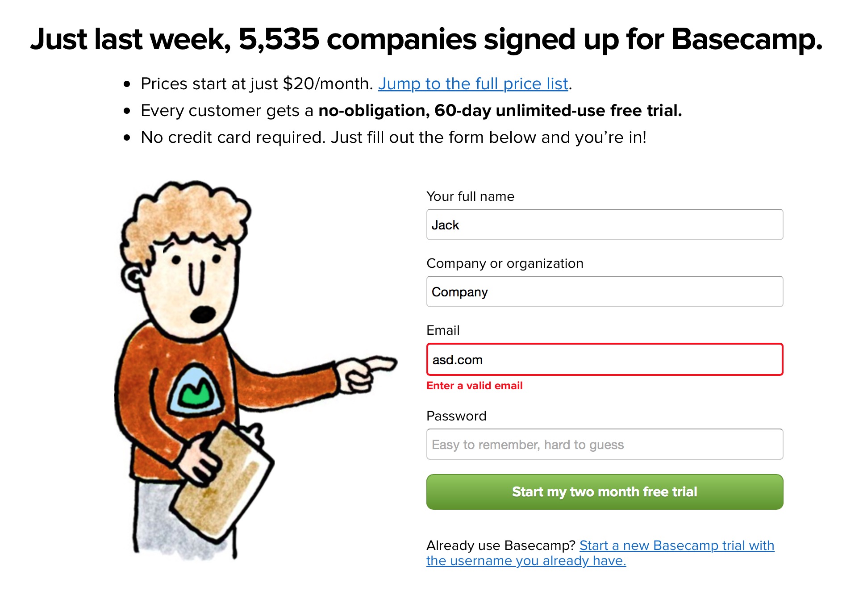Click the 'Prices start at just $20/month' text
This screenshot has width=859, height=616.
pos(257,84)
